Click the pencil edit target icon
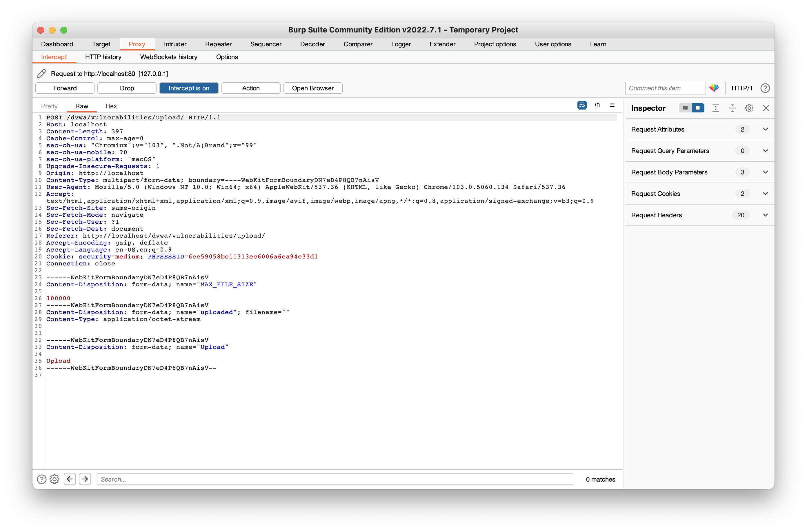 point(41,73)
